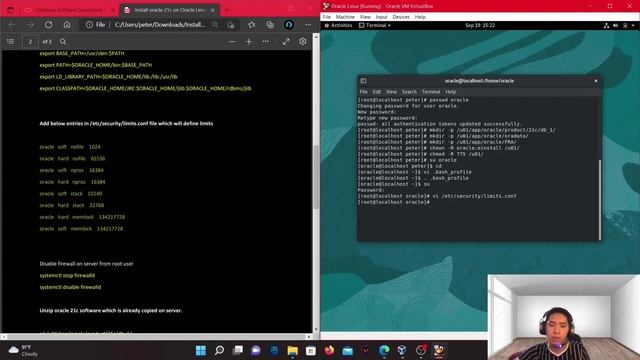Go to Edge home page icon
Viewport: 640px width, 360px height.
coord(67,25)
